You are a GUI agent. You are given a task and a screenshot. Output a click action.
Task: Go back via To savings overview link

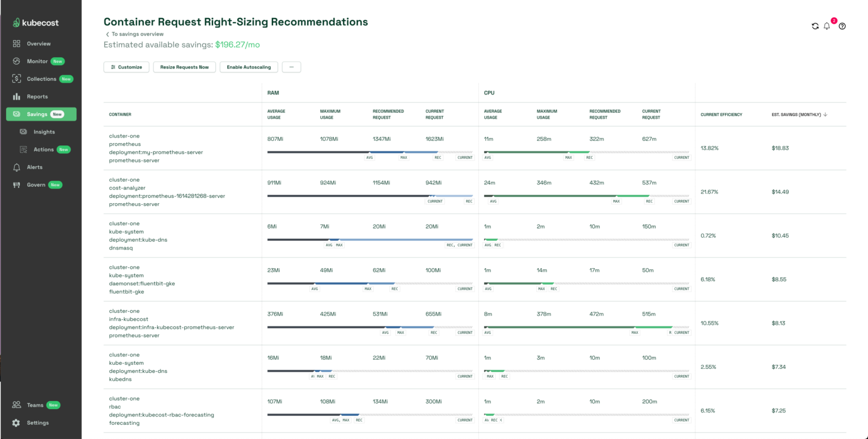pyautogui.click(x=134, y=34)
